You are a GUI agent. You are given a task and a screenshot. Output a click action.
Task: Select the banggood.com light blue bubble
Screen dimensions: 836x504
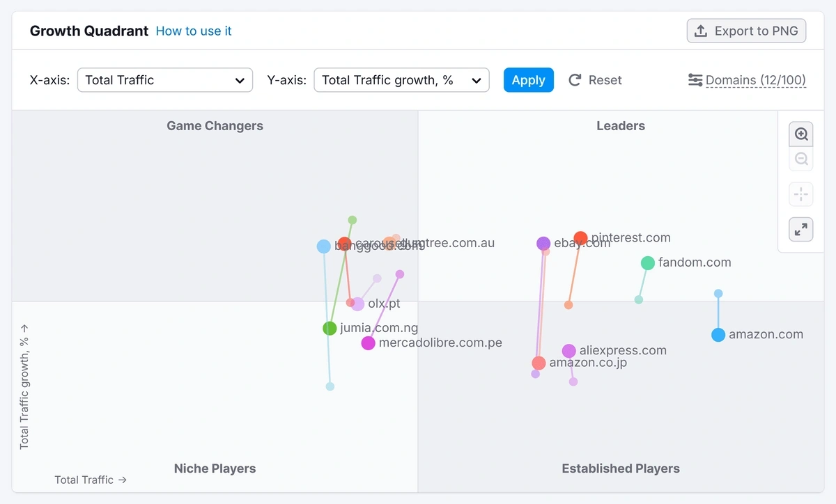point(324,246)
